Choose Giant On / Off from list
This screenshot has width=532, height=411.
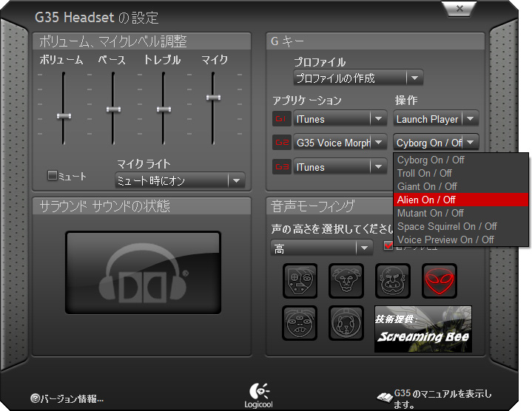click(x=461, y=186)
